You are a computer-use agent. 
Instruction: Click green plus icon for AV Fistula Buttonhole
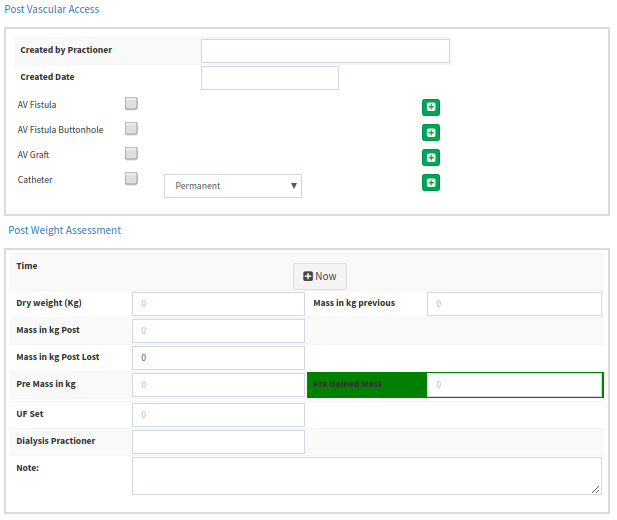tap(431, 132)
